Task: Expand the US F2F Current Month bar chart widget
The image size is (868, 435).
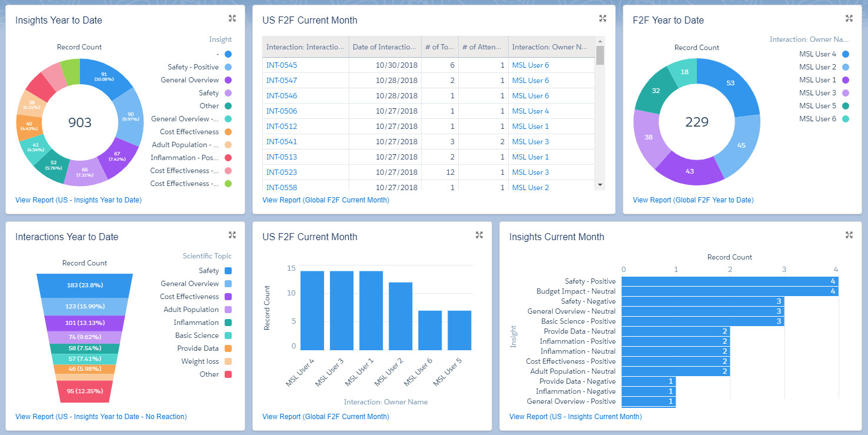Action: pyautogui.click(x=479, y=234)
